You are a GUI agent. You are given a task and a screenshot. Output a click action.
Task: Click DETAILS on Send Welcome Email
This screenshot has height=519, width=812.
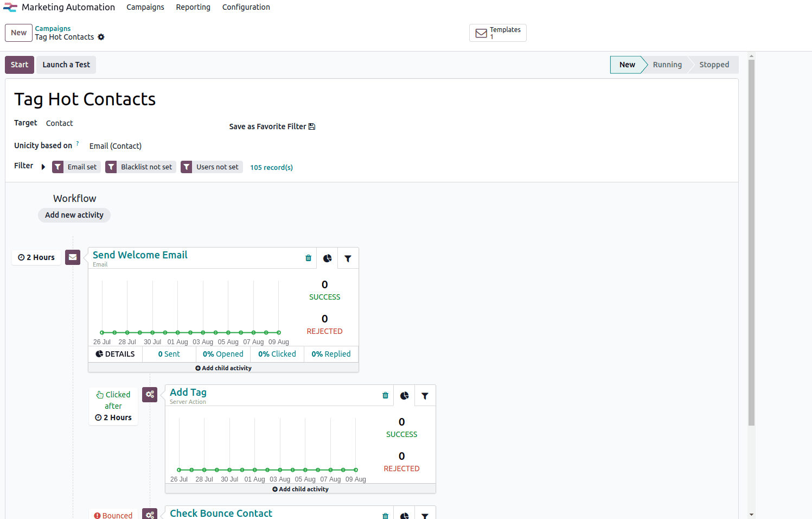[116, 354]
